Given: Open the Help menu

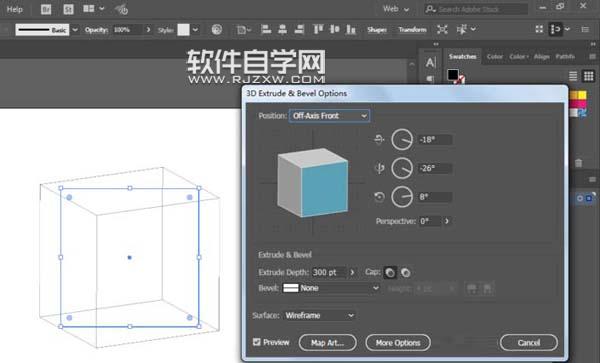Looking at the screenshot, I should [x=15, y=9].
